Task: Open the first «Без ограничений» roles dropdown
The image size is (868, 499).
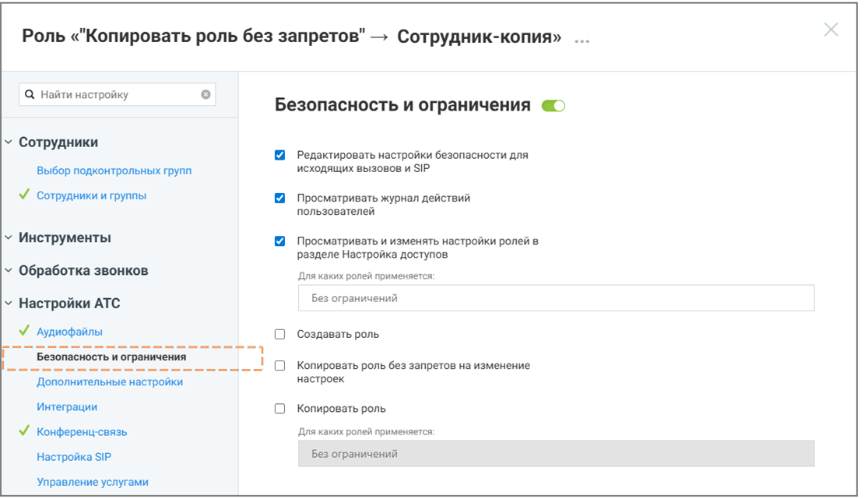Action: point(556,298)
